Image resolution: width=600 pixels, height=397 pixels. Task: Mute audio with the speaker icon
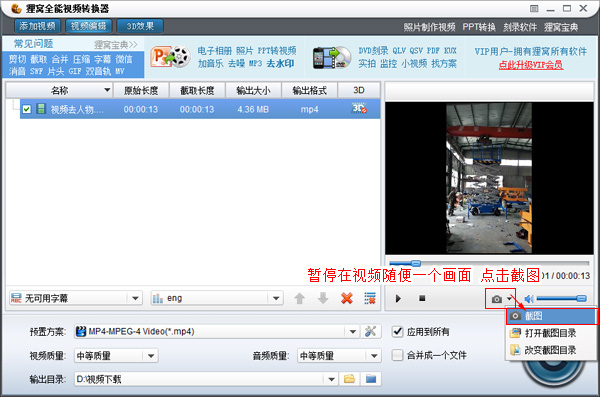click(x=529, y=299)
